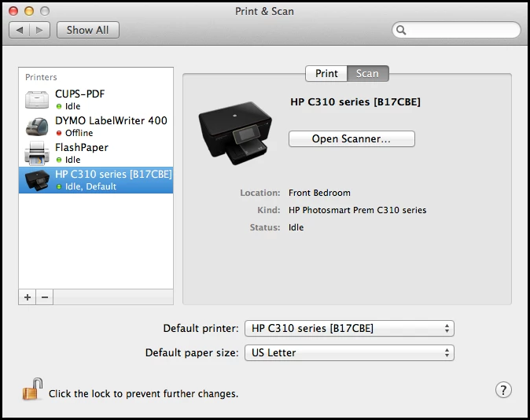Image resolution: width=530 pixels, height=420 pixels.
Task: Minimize the window with the yellow button
Action: coord(29,11)
